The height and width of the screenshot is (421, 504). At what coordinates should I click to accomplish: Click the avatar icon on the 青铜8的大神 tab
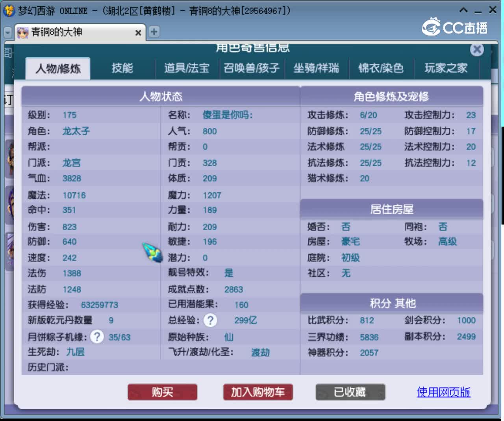23,32
